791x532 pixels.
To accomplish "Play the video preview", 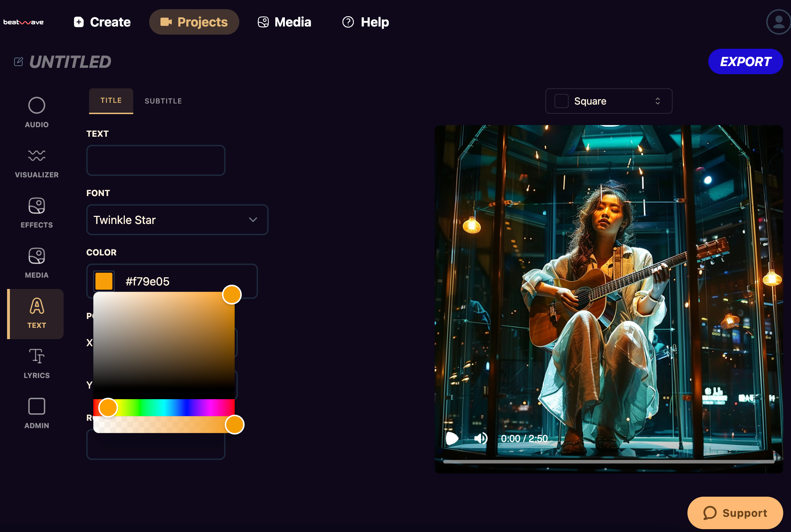I will pos(452,439).
